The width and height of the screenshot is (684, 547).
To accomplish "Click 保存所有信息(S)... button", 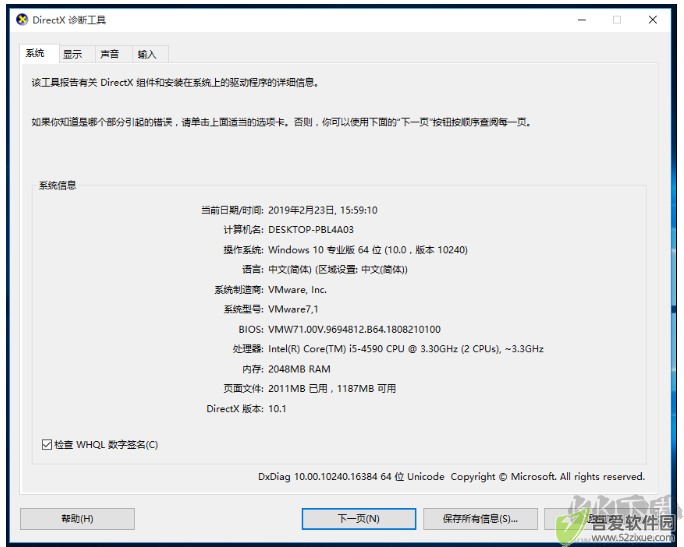I will click(x=480, y=519).
